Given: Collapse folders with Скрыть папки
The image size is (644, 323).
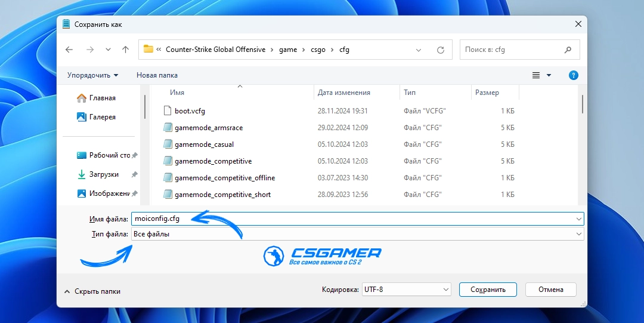Looking at the screenshot, I should [x=92, y=291].
